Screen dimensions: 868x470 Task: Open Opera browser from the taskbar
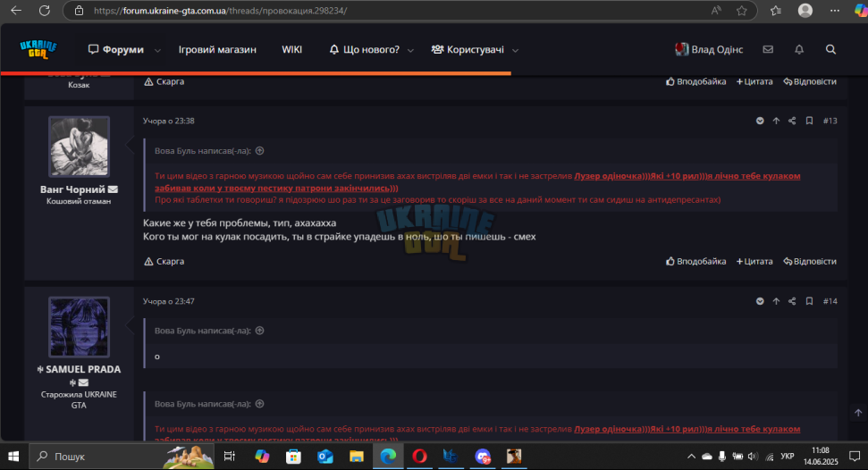[x=419, y=457]
